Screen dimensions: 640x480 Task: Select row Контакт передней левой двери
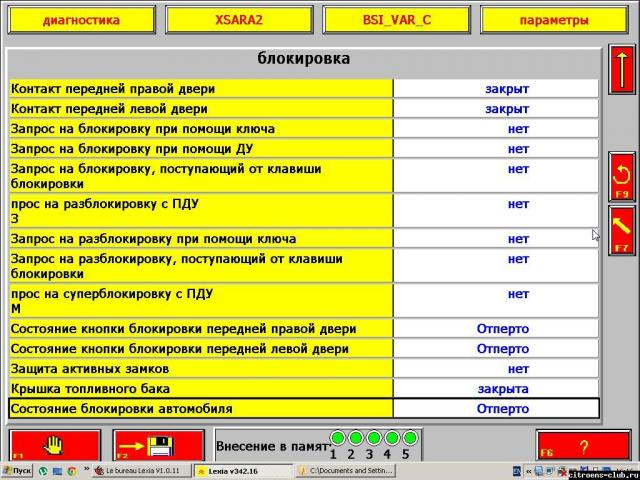[x=304, y=109]
